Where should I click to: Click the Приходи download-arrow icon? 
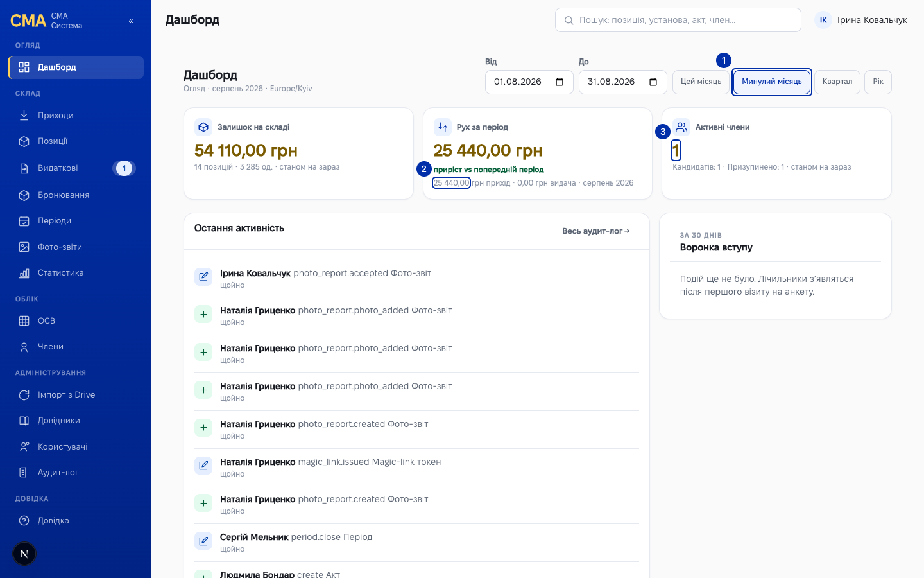click(24, 116)
